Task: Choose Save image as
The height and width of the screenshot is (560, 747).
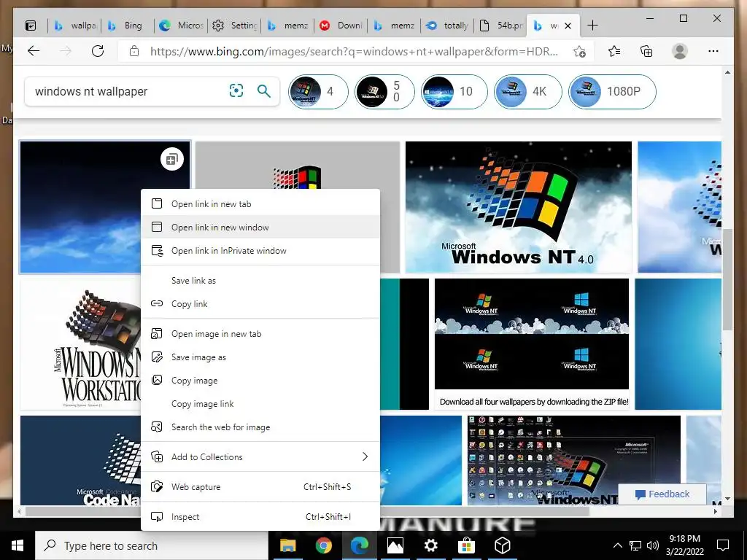Action: [x=260, y=357]
